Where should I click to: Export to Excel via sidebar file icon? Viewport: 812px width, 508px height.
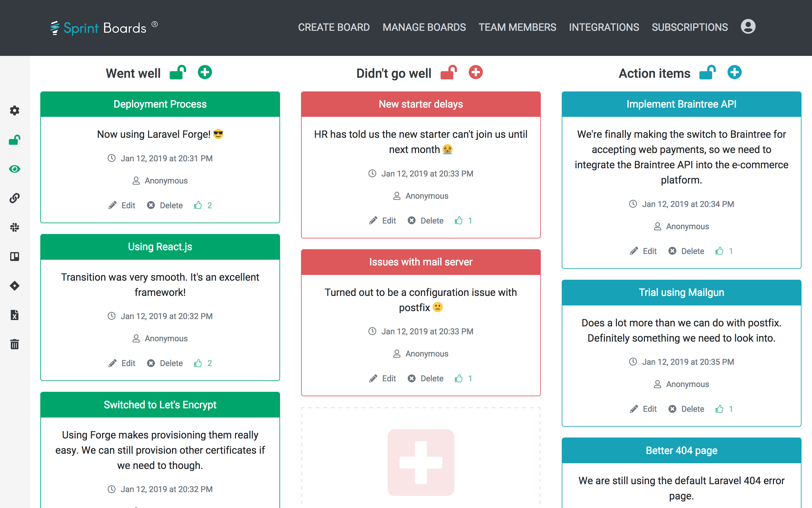[x=14, y=315]
